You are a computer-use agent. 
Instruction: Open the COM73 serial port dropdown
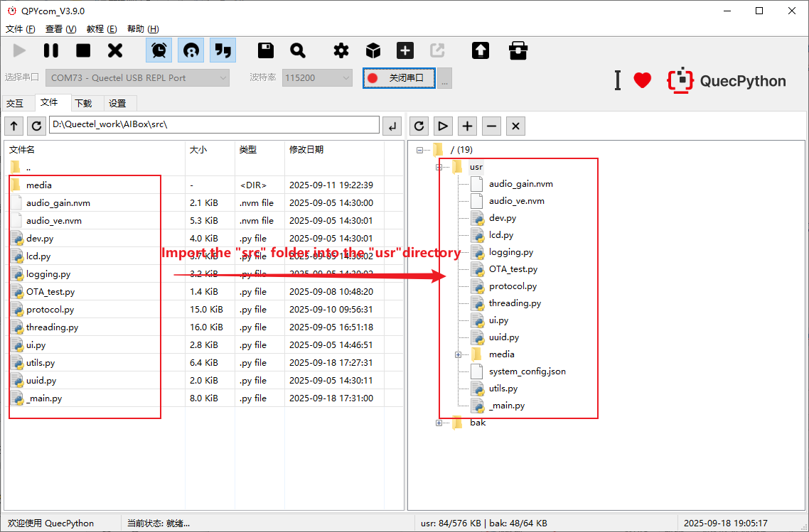click(138, 77)
